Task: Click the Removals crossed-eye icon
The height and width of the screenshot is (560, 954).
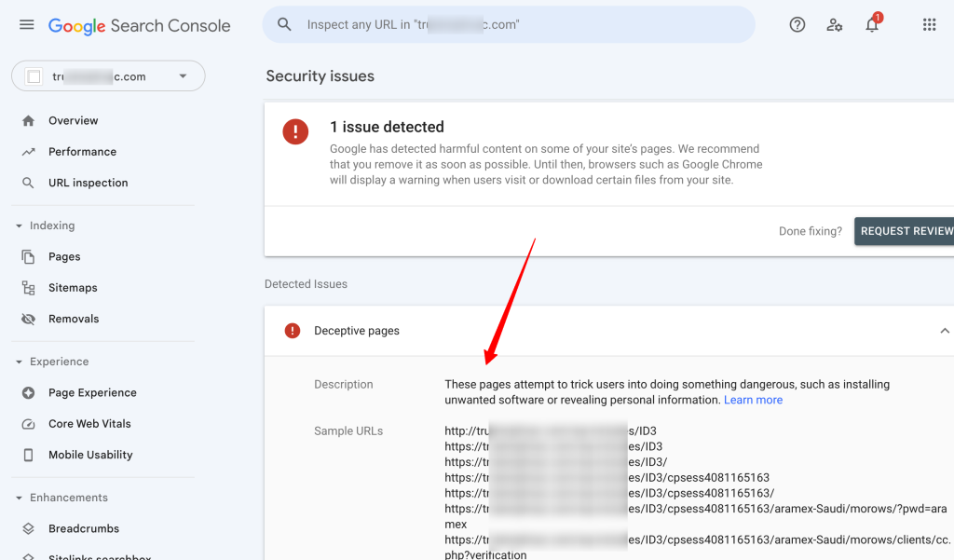Action: [x=28, y=319]
